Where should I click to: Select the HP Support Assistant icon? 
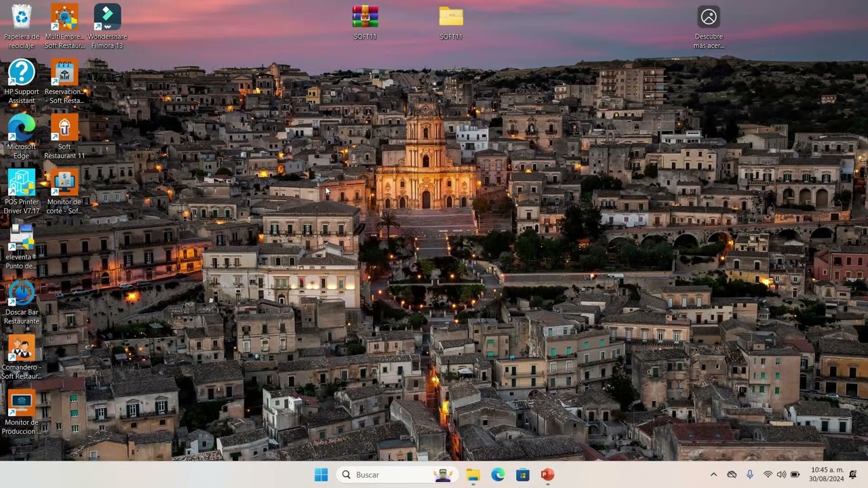point(22,81)
